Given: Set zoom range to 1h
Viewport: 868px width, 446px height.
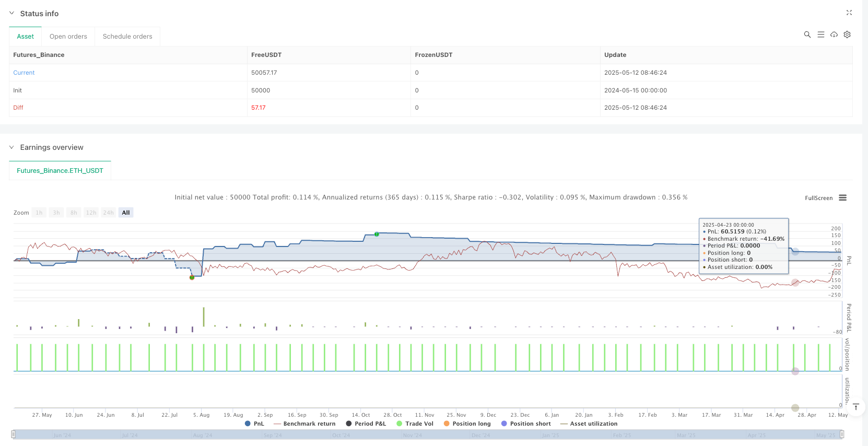Looking at the screenshot, I should tap(39, 213).
